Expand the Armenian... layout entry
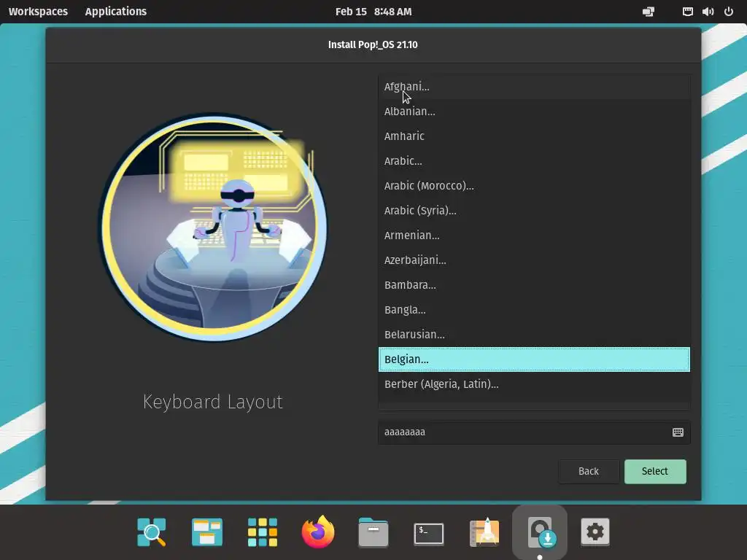The width and height of the screenshot is (747, 560). (534, 236)
